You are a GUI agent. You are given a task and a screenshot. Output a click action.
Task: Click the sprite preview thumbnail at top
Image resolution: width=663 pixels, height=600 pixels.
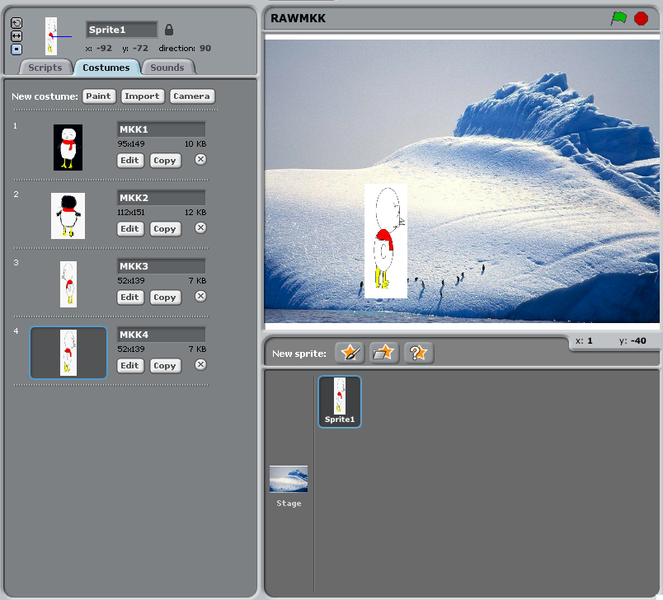click(x=51, y=36)
